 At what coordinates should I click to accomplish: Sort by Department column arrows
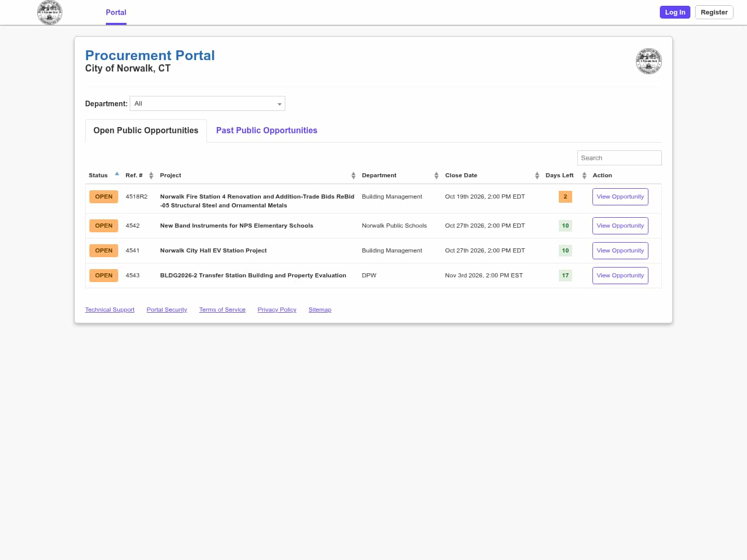[436, 176]
